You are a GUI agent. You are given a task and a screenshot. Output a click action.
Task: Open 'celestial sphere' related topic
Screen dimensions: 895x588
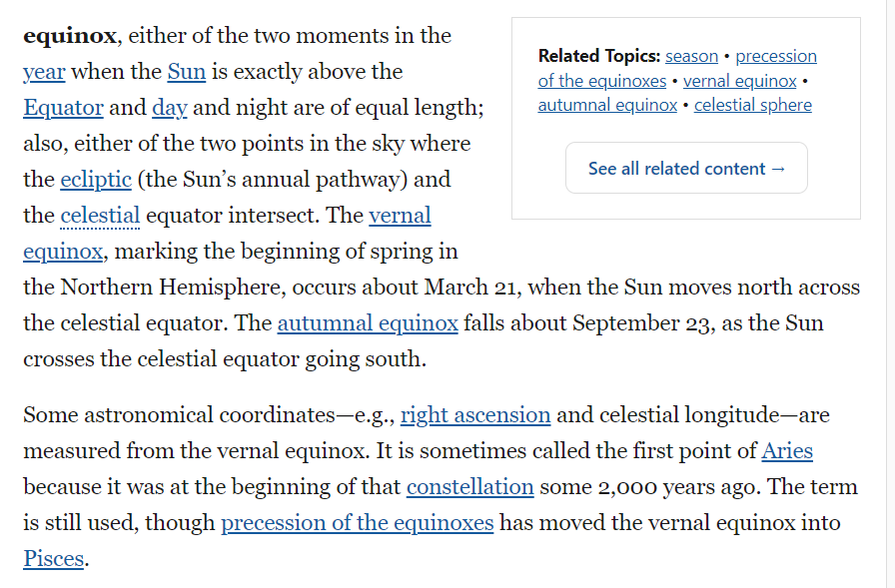pyautogui.click(x=753, y=105)
